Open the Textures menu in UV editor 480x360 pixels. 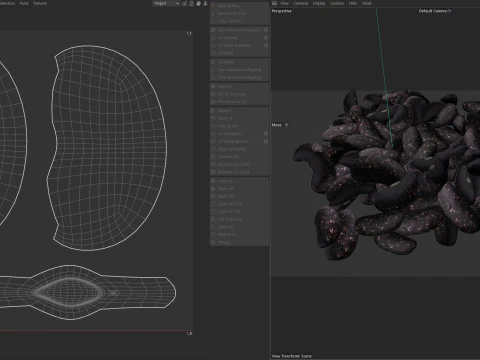pos(40,3)
